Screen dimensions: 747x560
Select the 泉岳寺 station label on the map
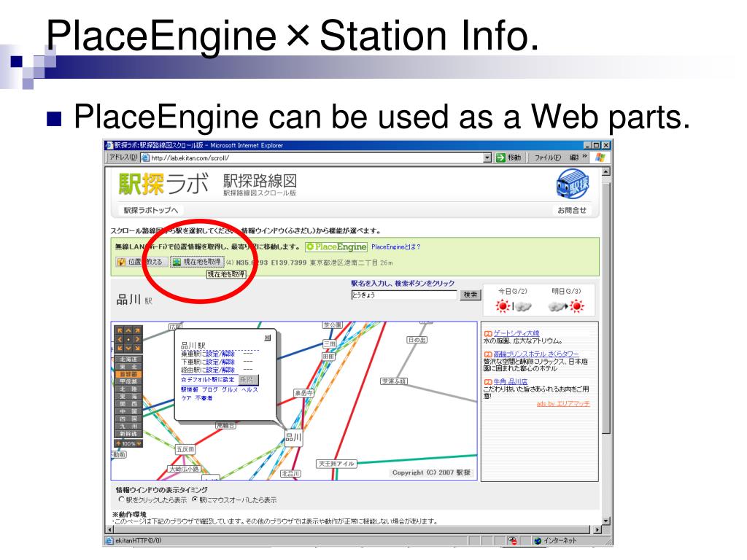303,393
